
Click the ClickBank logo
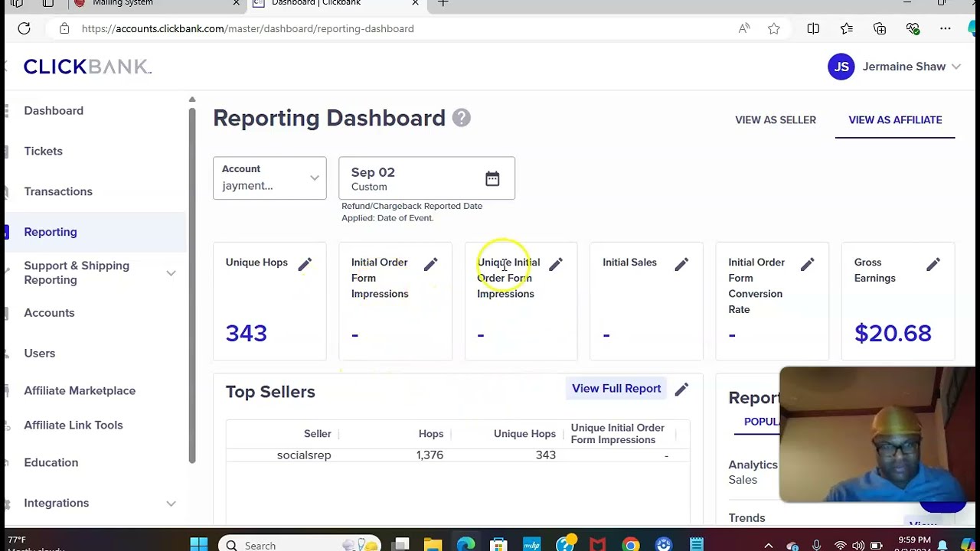[87, 67]
